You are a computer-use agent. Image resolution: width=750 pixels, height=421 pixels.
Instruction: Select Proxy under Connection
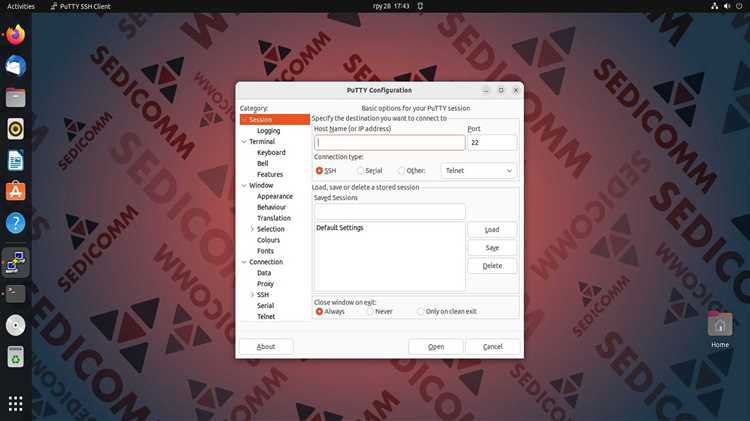coord(265,284)
